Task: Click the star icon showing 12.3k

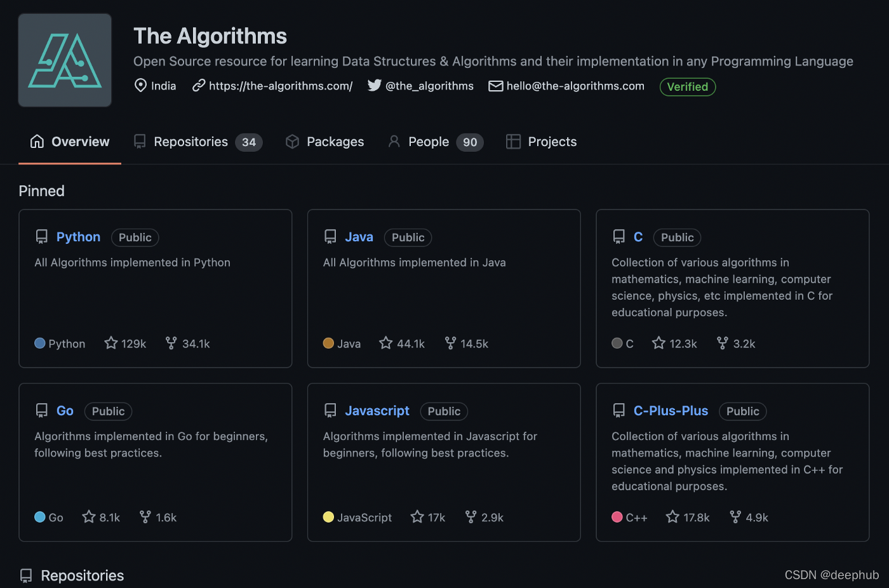Action: [x=658, y=343]
